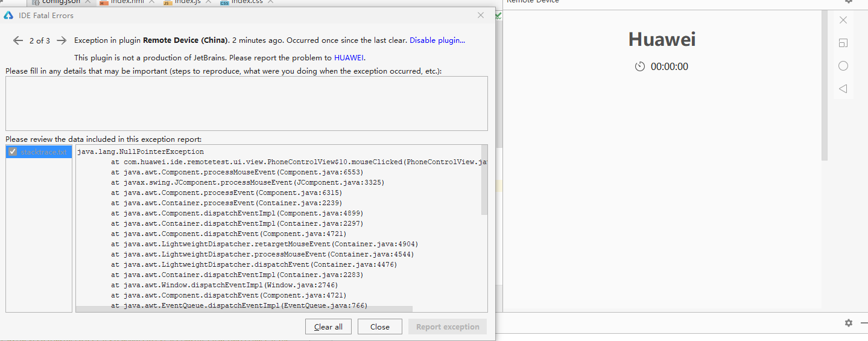Go to the next error with forward arrow

(x=62, y=40)
